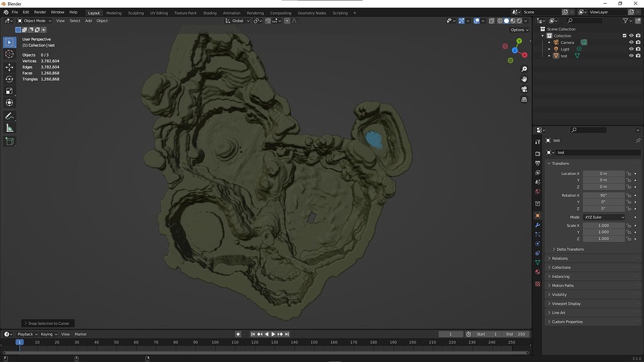
Task: Switch to the Shading workspace tab
Action: click(x=210, y=12)
